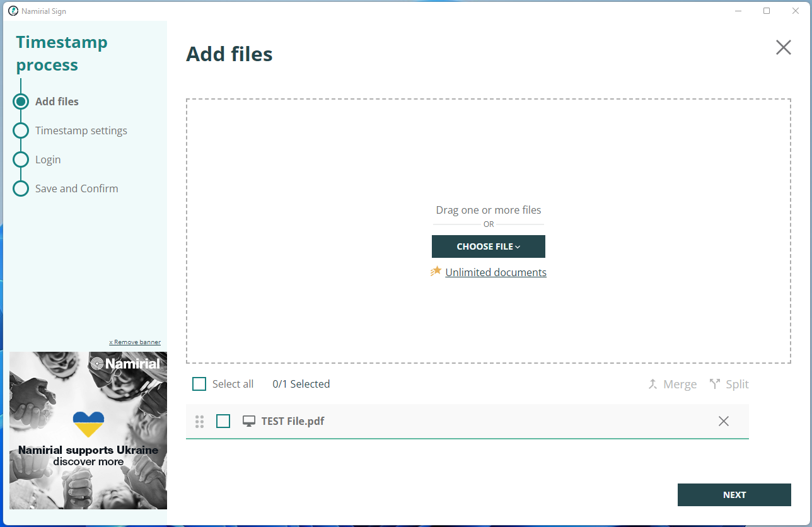Screen dimensions: 812x527
Task: Click the Select all label
Action: click(x=233, y=384)
